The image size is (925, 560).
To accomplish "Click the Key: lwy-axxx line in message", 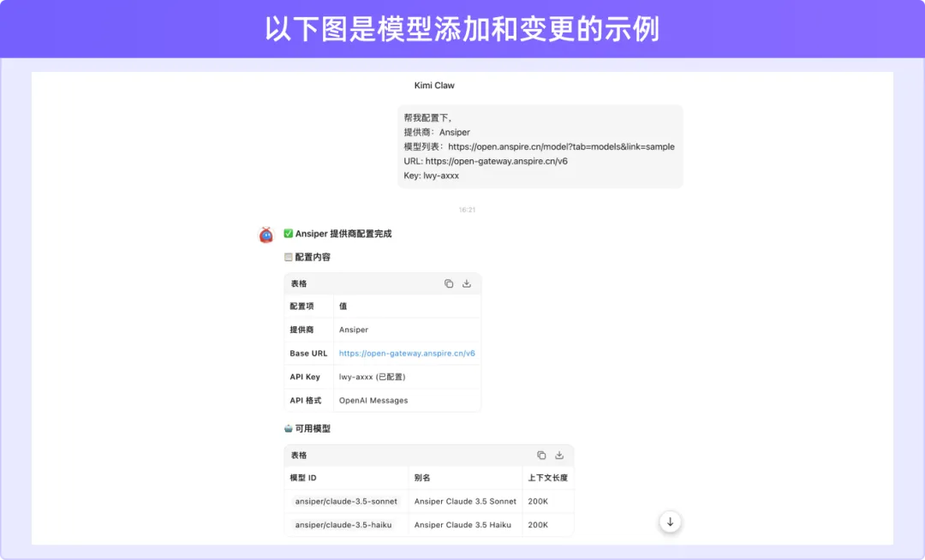I will 431,176.
